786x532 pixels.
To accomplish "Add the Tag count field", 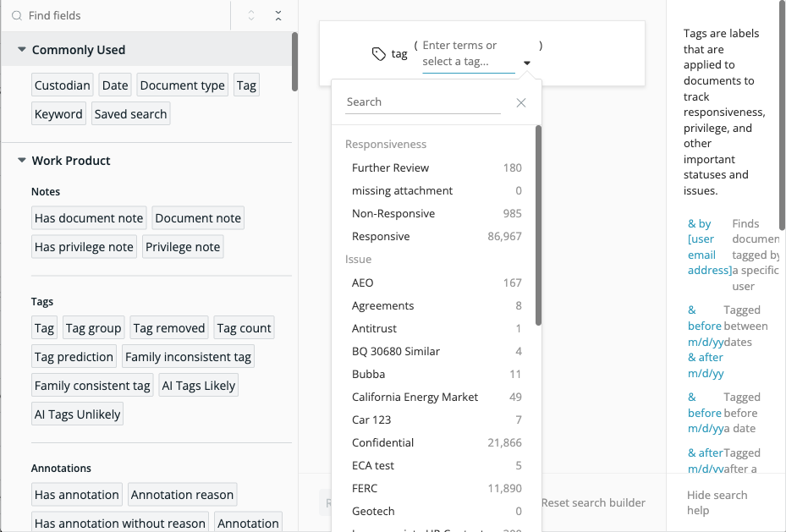I will coord(245,327).
